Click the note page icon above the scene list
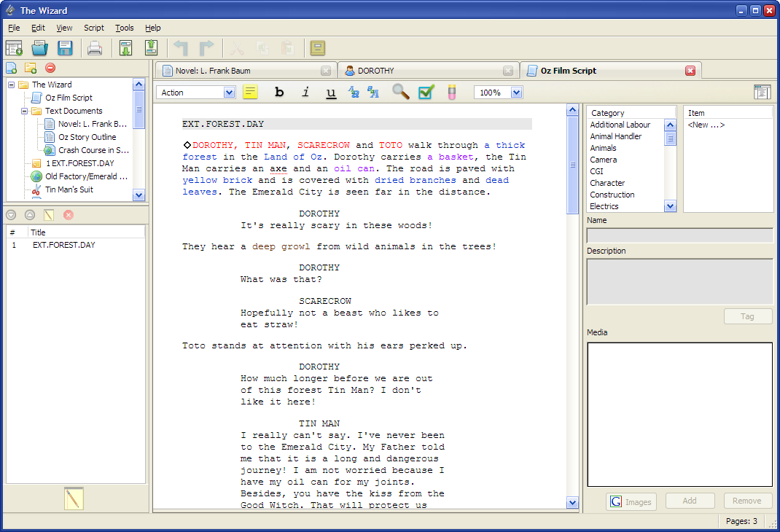Viewport: 780px width, 532px height. [49, 215]
